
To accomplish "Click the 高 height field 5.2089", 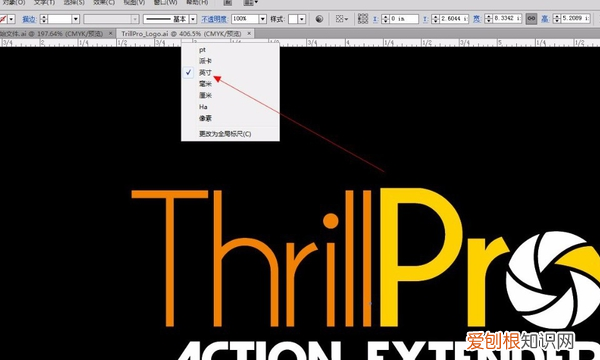I will pos(576,19).
